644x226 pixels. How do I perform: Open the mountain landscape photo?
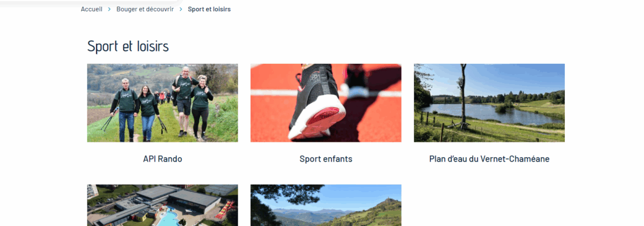pos(325,205)
